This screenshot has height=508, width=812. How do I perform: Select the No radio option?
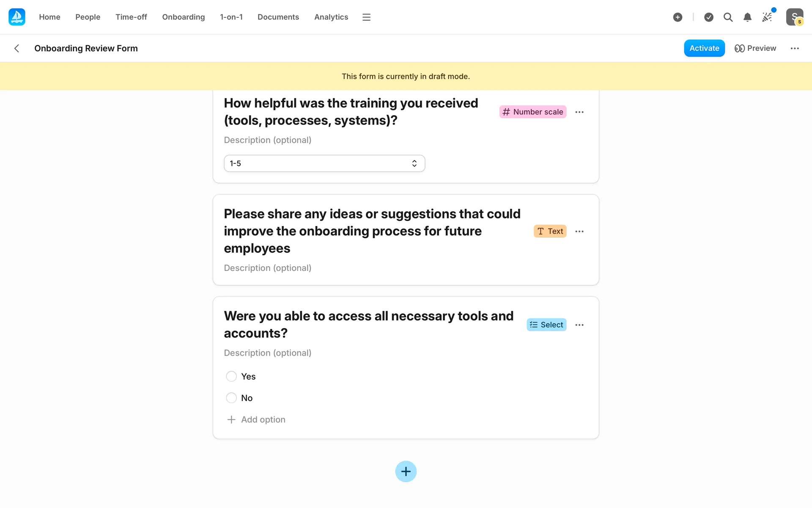231,398
